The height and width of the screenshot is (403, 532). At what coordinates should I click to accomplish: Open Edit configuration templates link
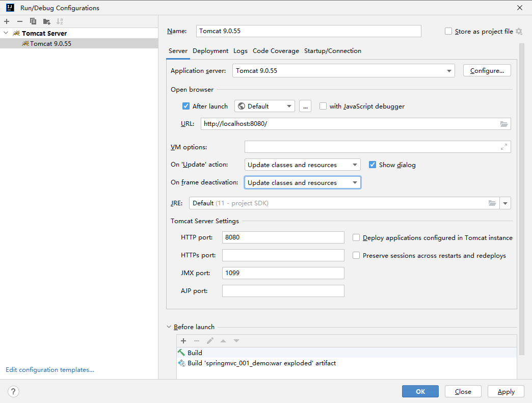50,370
